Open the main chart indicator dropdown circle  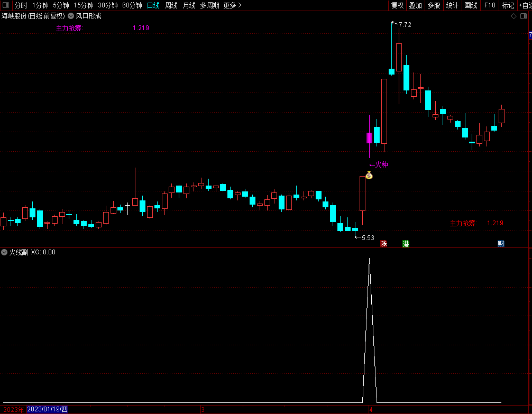(x=71, y=16)
